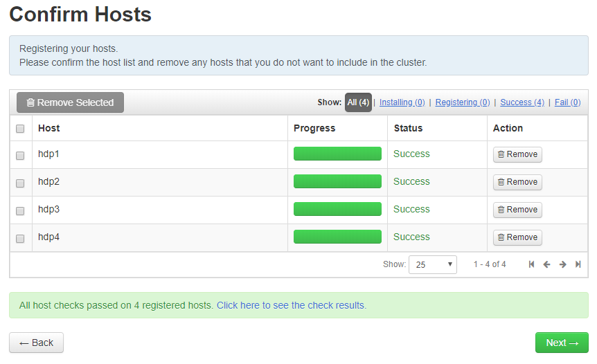Click the hdp3 host name
This screenshot has width=597, height=364.
[48, 210]
